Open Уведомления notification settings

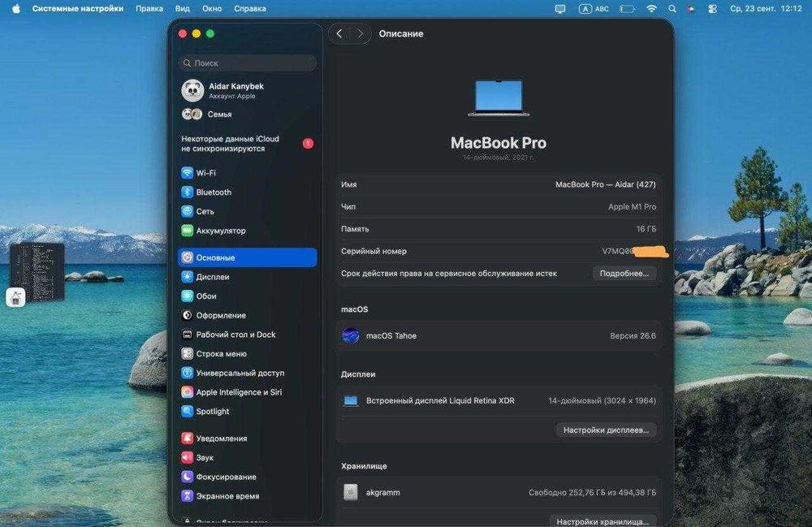214,438
